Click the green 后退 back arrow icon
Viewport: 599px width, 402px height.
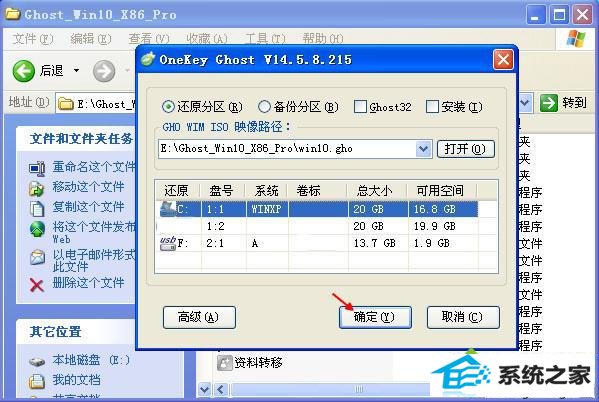tap(24, 71)
